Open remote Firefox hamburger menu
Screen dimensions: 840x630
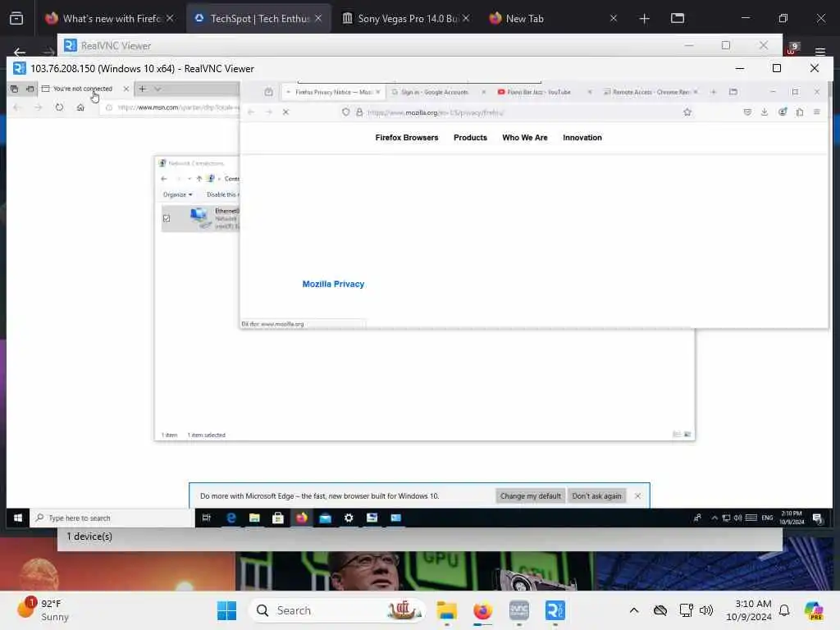click(x=817, y=112)
